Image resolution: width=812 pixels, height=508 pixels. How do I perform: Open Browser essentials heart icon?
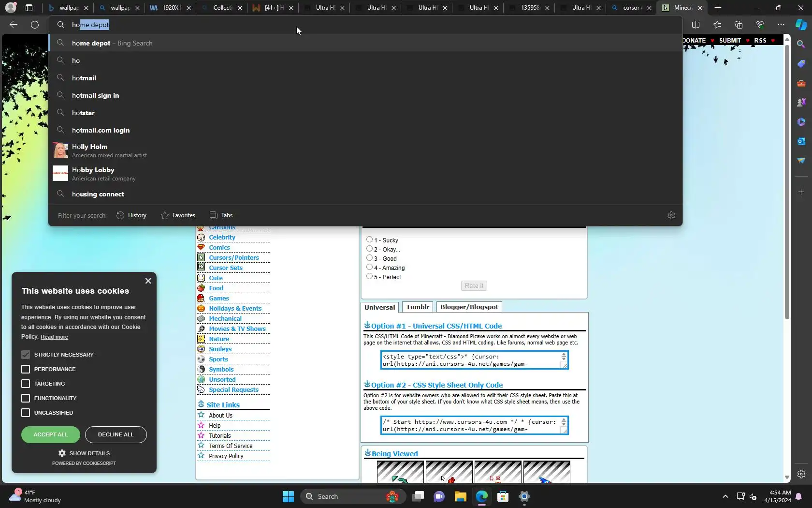pyautogui.click(x=759, y=25)
